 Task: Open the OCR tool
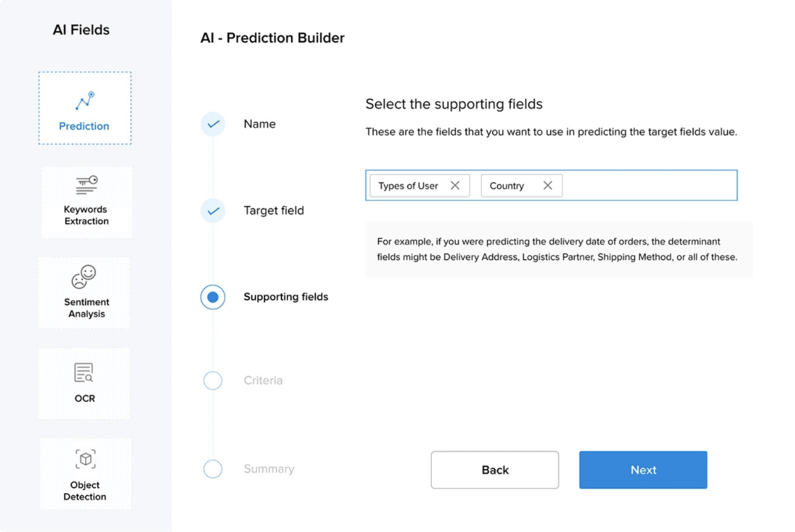(x=84, y=383)
